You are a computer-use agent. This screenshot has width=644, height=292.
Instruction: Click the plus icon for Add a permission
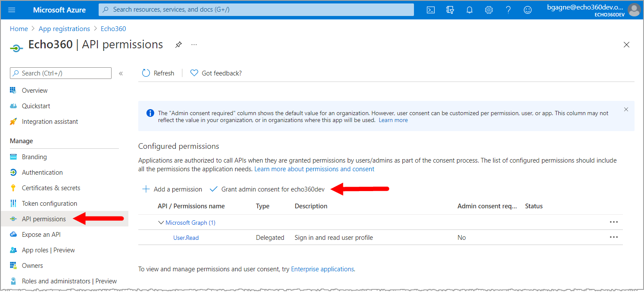point(146,189)
